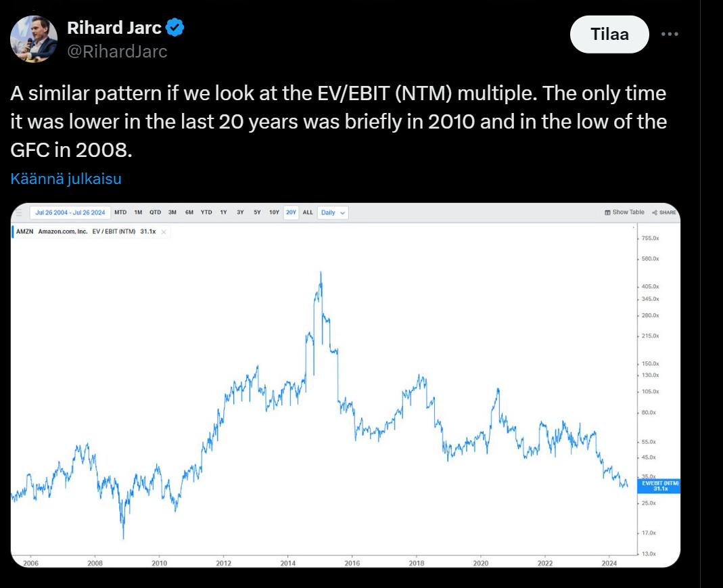The width and height of the screenshot is (723, 588).
Task: Click the Share icon on the chart
Action: click(x=663, y=212)
